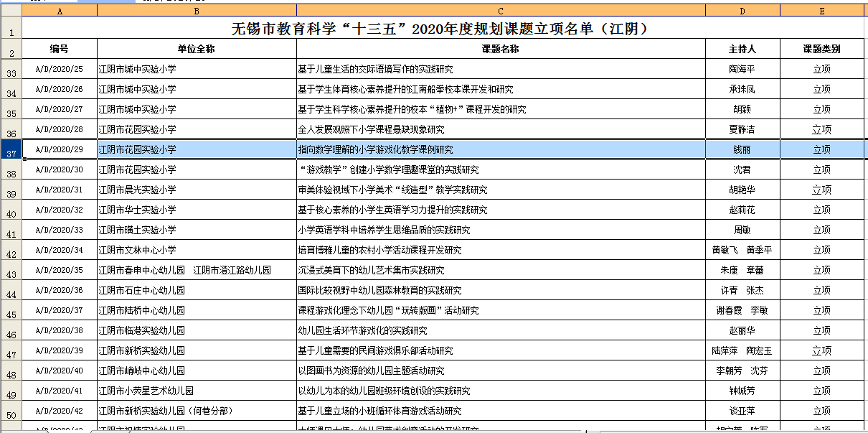Viewport: 868px width, 433px height.
Task: Click 立项 cell in row 40
Action: click(821, 210)
